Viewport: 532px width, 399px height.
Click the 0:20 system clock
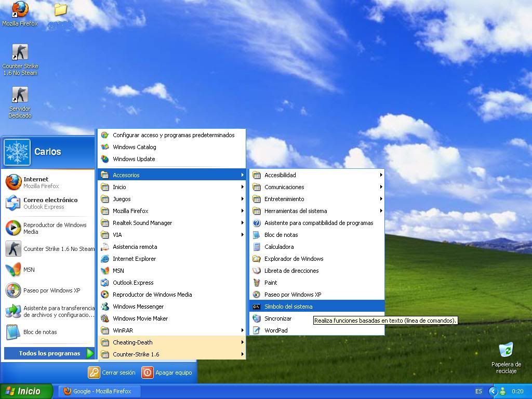[517, 391]
